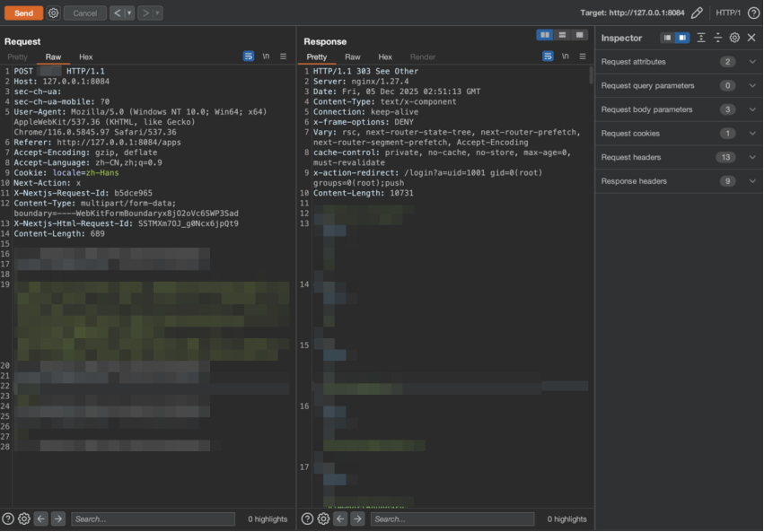764x532 pixels.
Task: Open Request panel hamburger menu
Action: point(283,57)
